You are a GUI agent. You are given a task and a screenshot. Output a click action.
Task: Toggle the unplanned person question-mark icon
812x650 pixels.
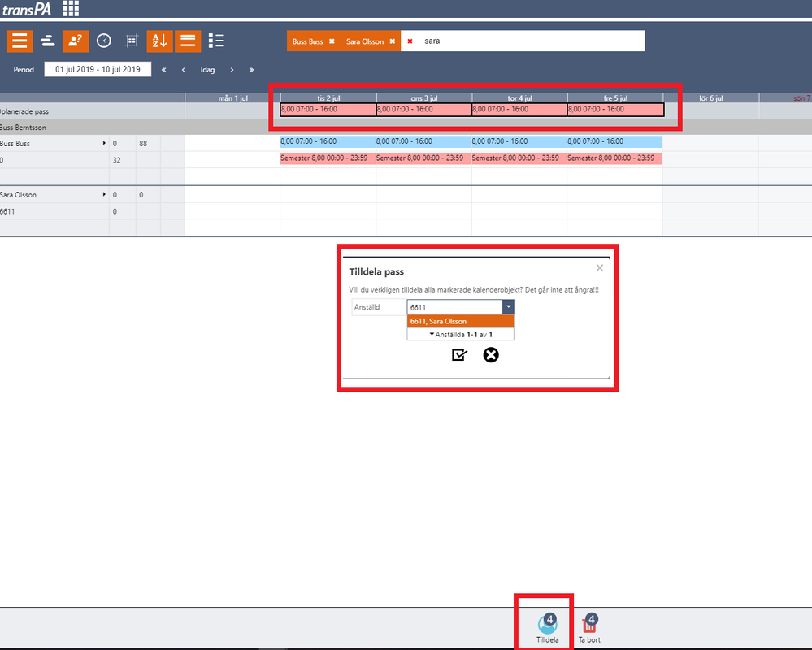[x=76, y=41]
